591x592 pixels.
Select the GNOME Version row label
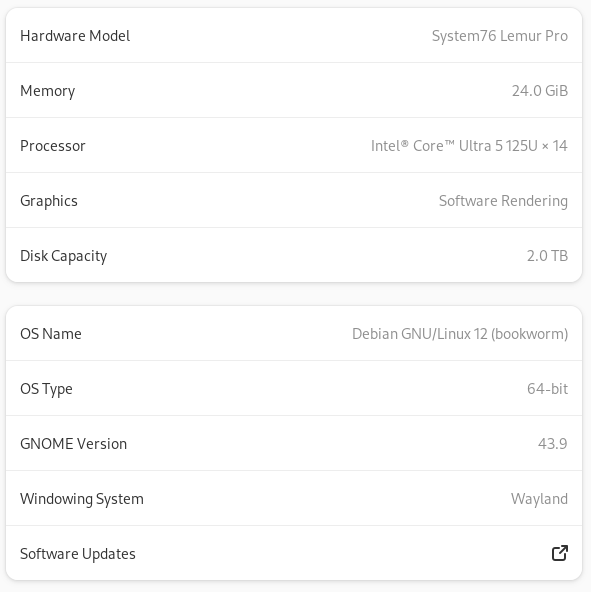coord(73,444)
